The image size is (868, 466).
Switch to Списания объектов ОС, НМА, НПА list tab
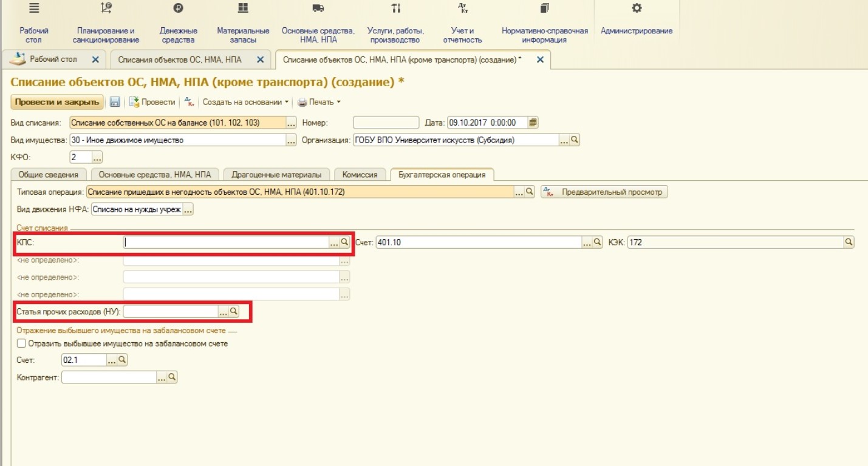[x=180, y=59]
